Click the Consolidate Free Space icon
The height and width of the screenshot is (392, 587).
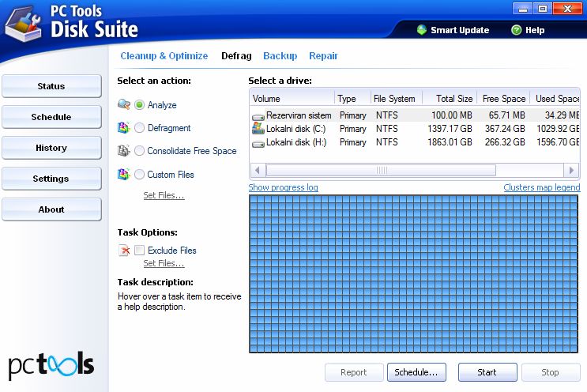coord(124,150)
